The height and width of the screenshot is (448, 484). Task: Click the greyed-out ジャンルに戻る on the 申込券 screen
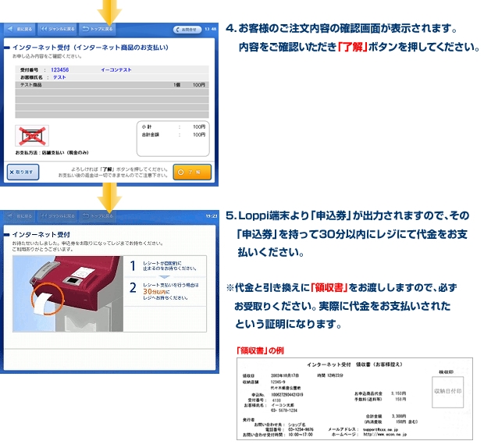point(58,216)
